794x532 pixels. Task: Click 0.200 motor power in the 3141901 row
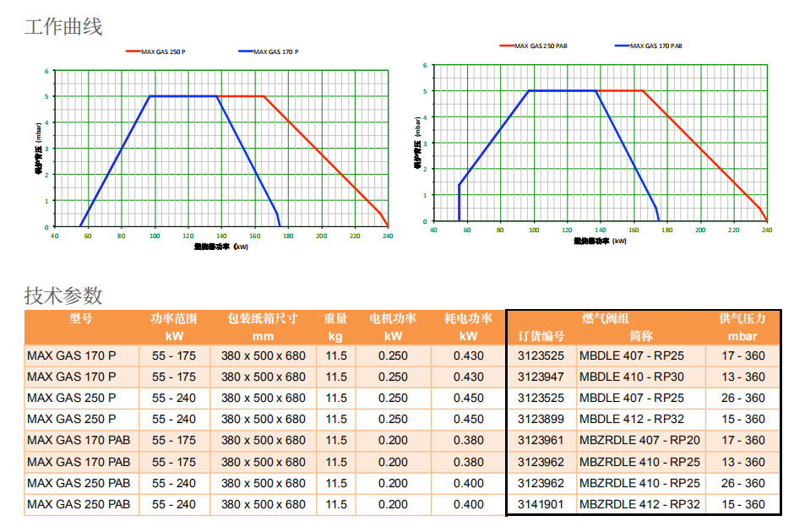tap(393, 505)
